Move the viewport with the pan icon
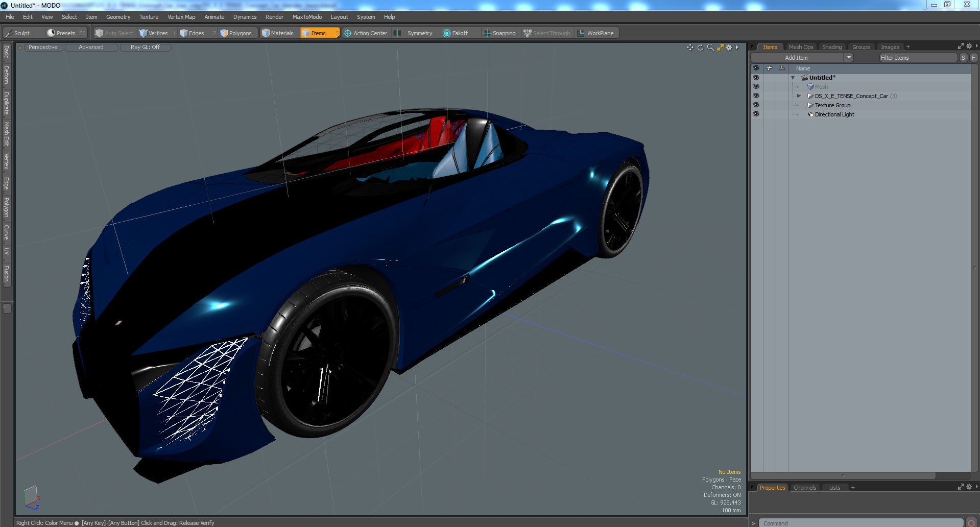This screenshot has height=527, width=980. 690,47
